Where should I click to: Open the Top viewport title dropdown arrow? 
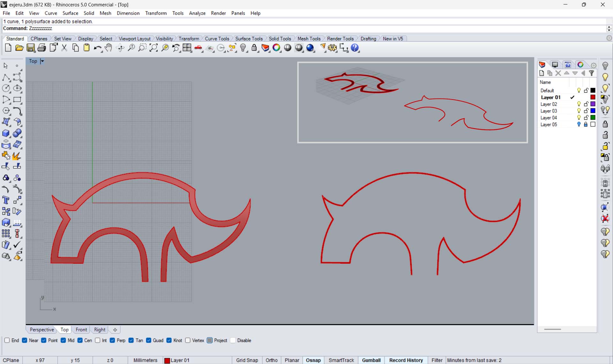pyautogui.click(x=42, y=61)
